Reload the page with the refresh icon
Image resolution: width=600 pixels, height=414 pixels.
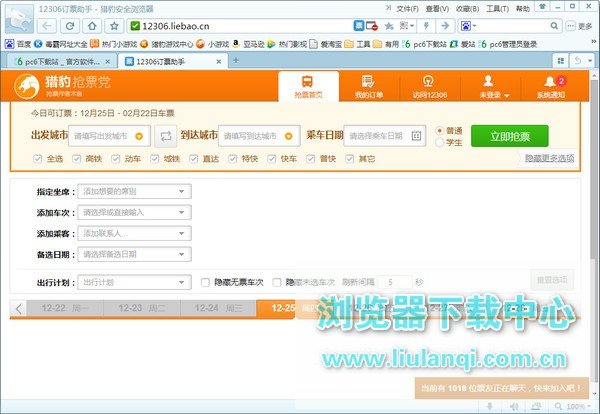click(70, 26)
